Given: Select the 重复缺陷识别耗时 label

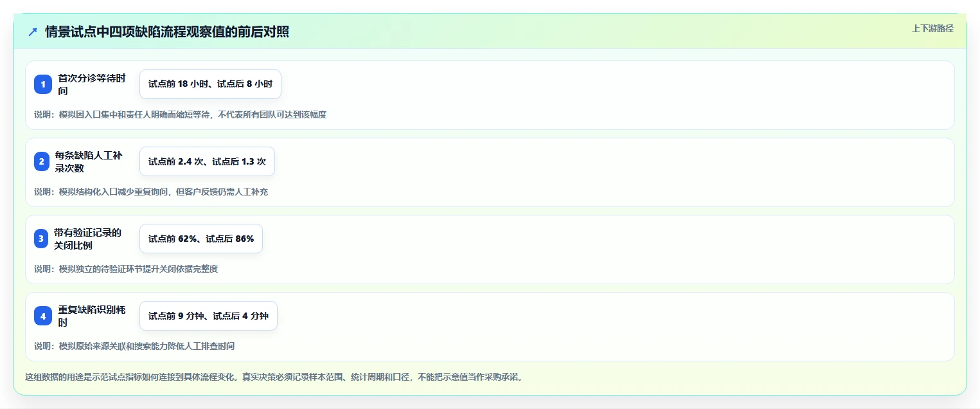Looking at the screenshot, I should point(92,316).
